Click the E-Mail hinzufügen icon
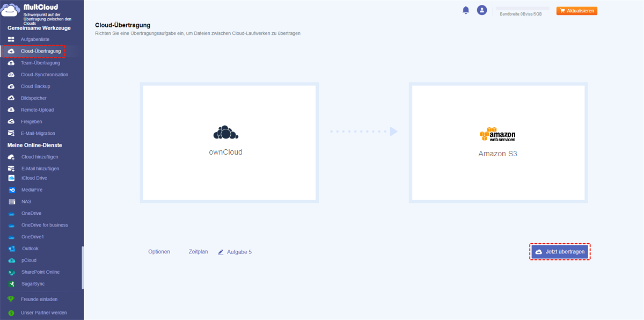This screenshot has height=320, width=644. pyautogui.click(x=11, y=169)
